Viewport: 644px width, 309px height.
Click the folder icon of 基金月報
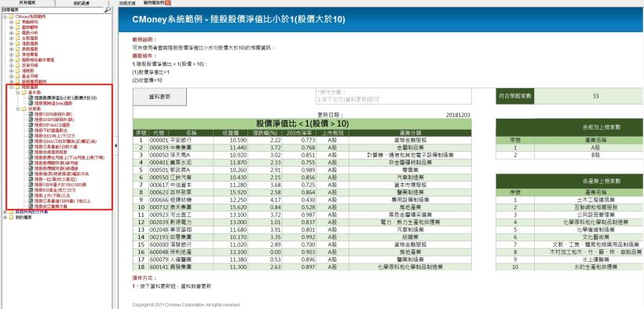tap(17, 76)
